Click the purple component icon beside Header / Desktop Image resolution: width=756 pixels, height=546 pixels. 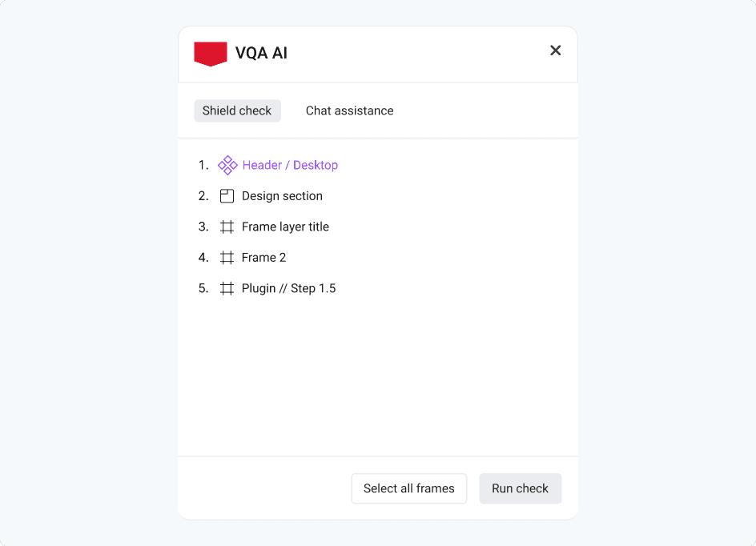coord(227,165)
